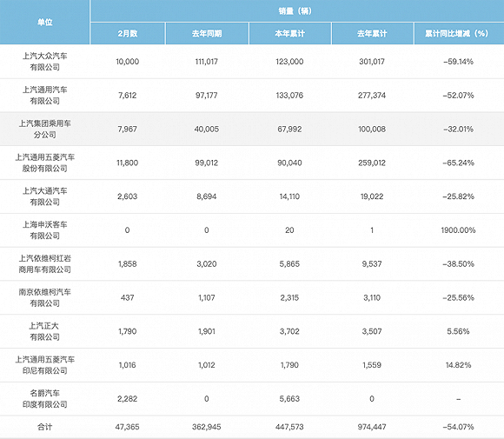Select the 1900.00% percentage cell
504x439 pixels.
[x=458, y=230]
